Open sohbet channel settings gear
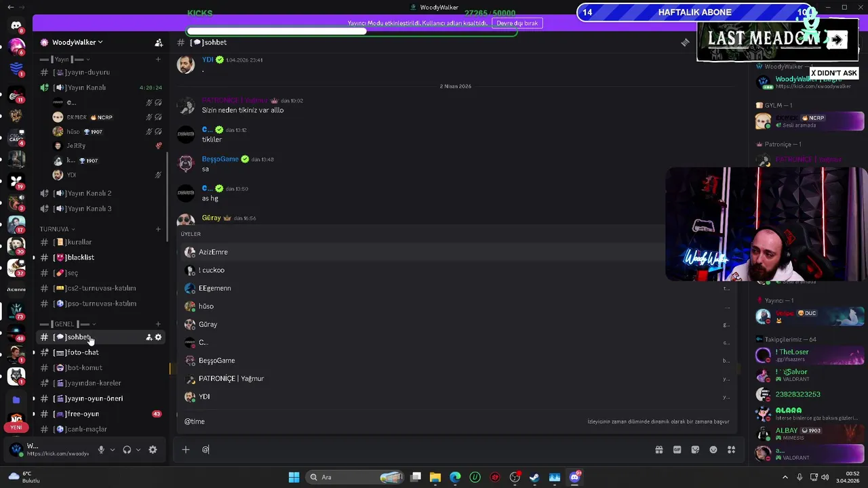868x488 pixels. pyautogui.click(x=158, y=337)
